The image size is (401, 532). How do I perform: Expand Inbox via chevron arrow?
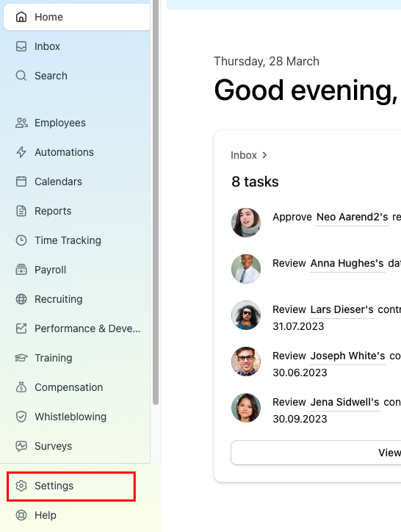(x=264, y=155)
